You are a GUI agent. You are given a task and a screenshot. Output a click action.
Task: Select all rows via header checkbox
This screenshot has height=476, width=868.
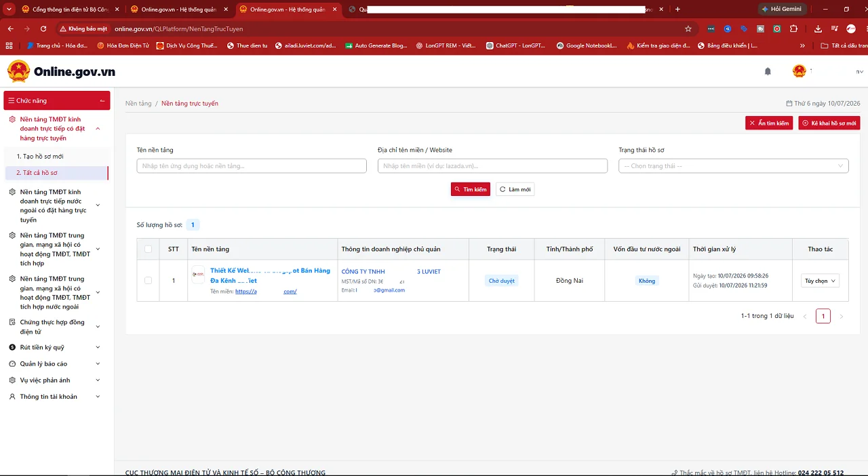(x=149, y=249)
